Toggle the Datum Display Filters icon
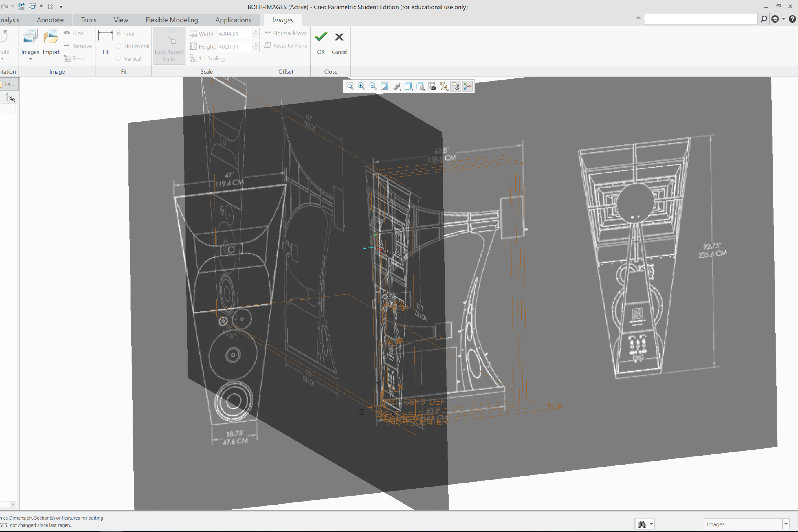 point(444,86)
